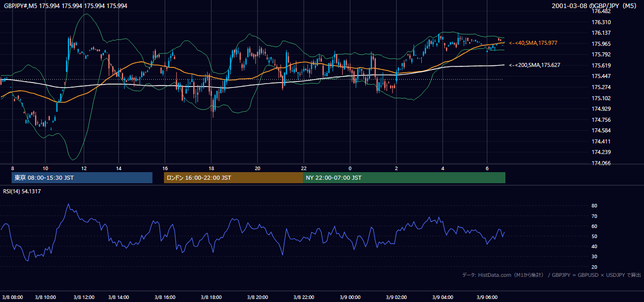Viewport: 644px width, 302px height.
Task: Click price axis value 175.447
Action: click(601, 77)
